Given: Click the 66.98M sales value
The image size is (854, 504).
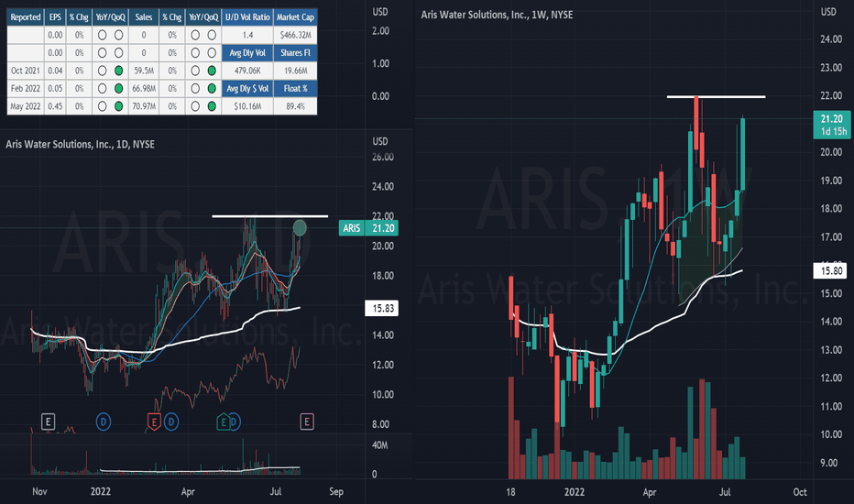Looking at the screenshot, I should point(144,88).
